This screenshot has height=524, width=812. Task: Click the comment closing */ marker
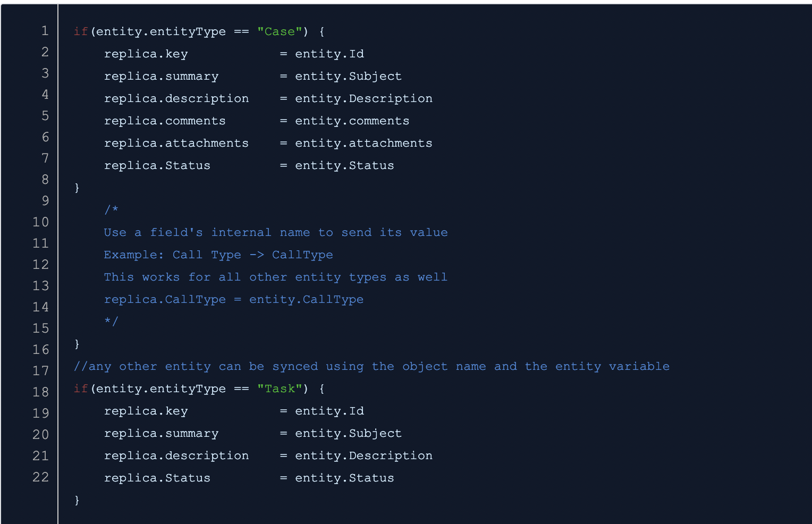[111, 322]
